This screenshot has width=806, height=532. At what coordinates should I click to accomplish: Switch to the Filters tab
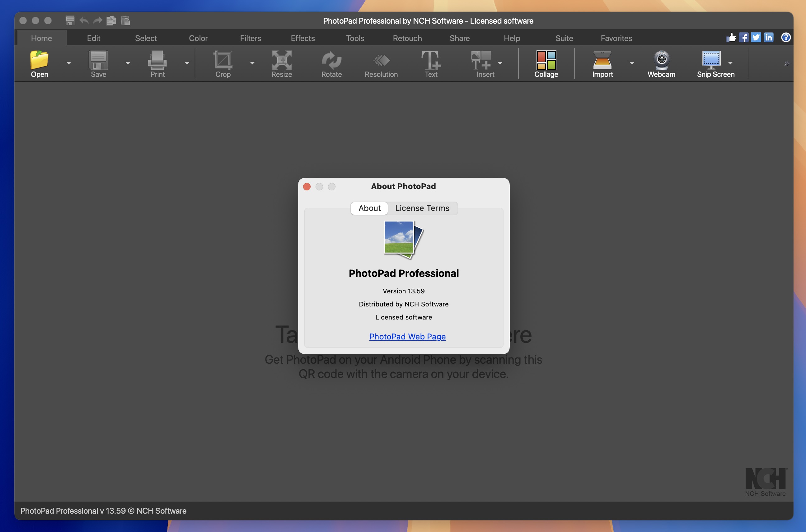[251, 38]
